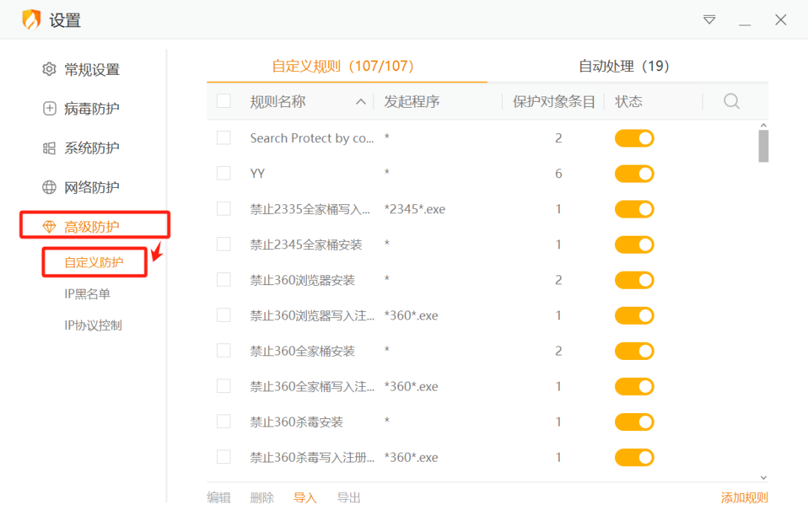Screen dimensions: 808x532
Task: Click the gear icon for 常规设置
Action: click(49, 69)
